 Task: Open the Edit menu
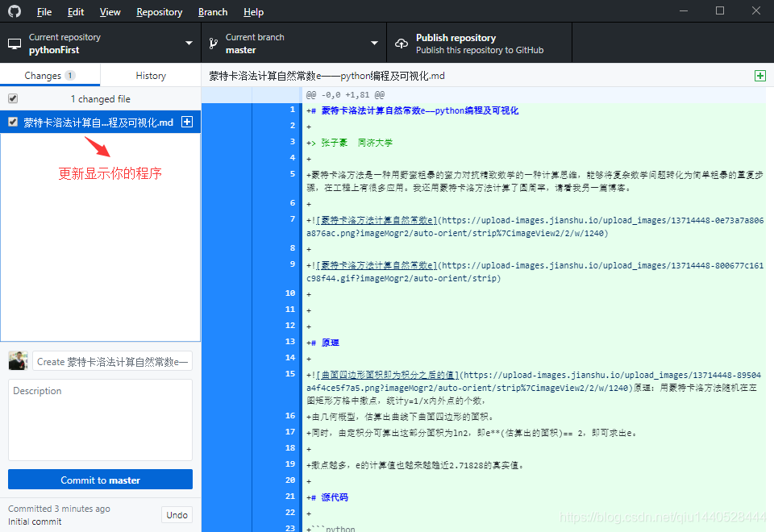pos(76,12)
